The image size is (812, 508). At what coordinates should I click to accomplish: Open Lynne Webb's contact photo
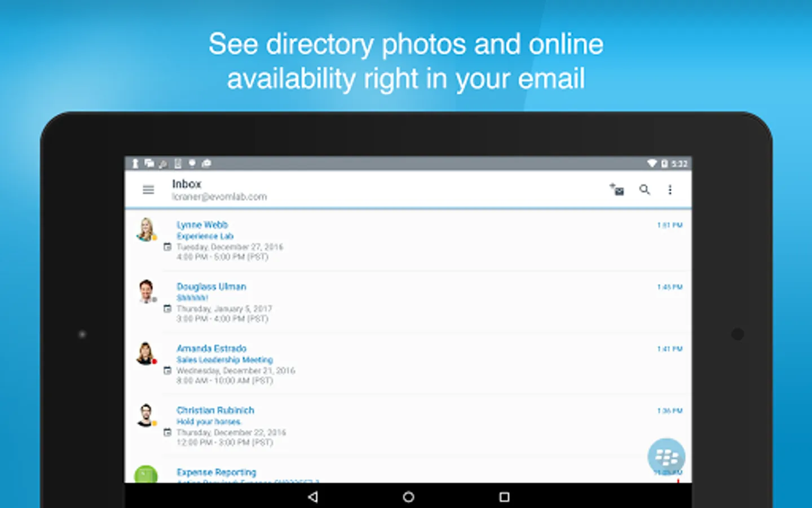[x=146, y=230]
